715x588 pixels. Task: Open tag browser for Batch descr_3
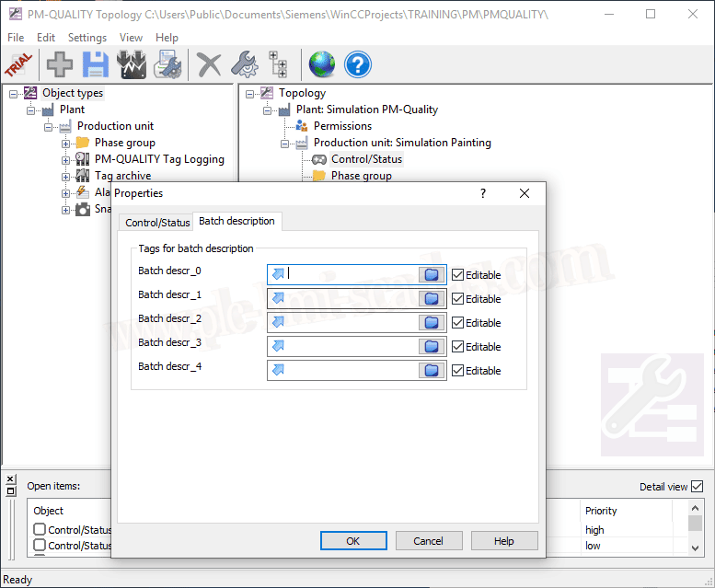[x=431, y=346]
